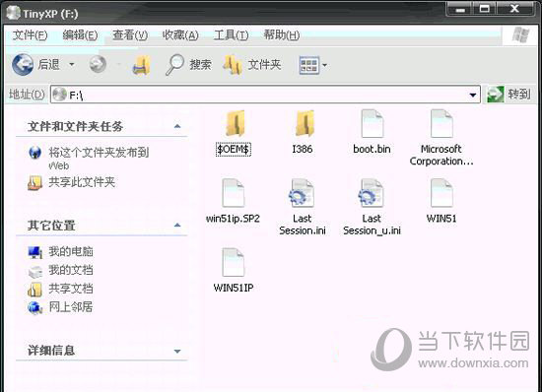Select the Last Session.ini file icon
Image resolution: width=542 pixels, height=392 pixels.
click(x=302, y=193)
